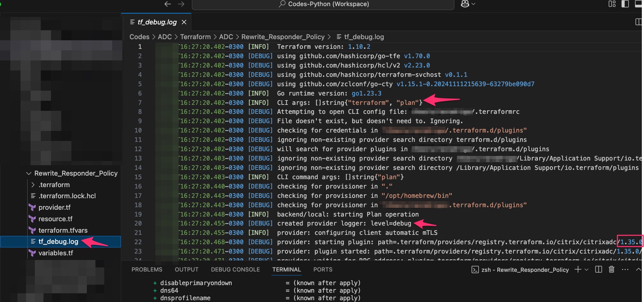The image size is (644, 302).
Task: Go forward with the right arrow
Action: [x=181, y=4]
